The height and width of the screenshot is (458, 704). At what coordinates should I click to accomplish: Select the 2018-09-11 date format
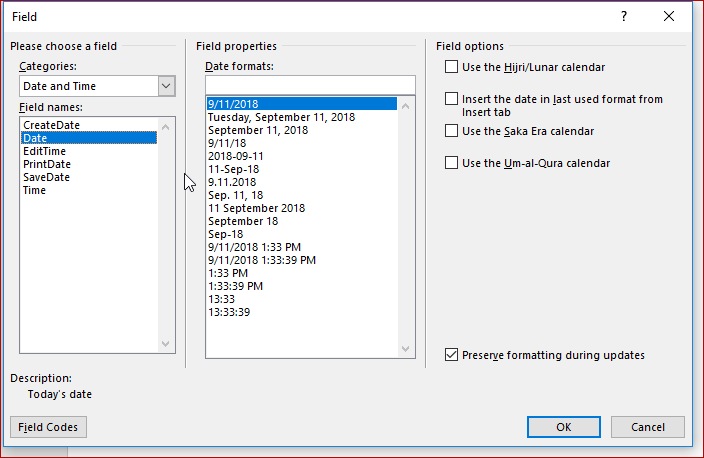(x=236, y=156)
